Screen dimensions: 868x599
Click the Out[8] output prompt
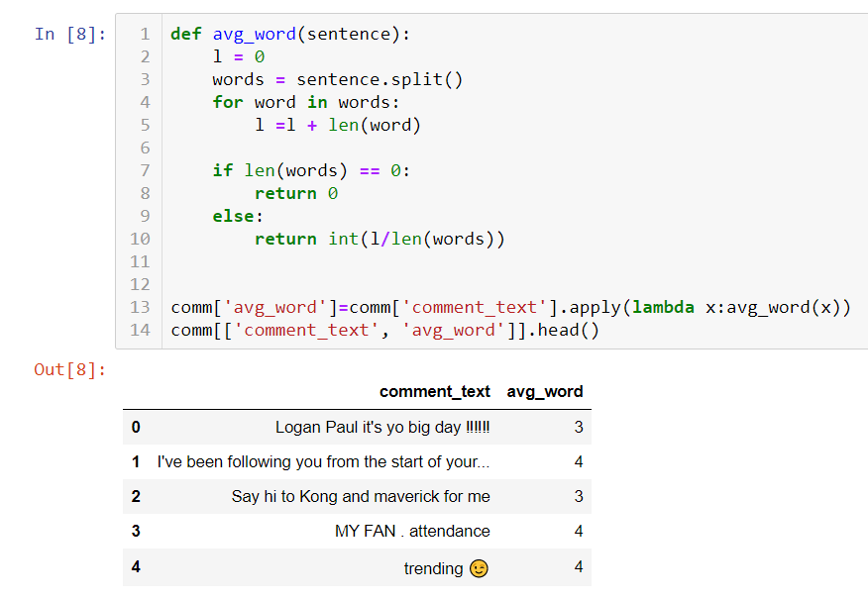coord(69,369)
